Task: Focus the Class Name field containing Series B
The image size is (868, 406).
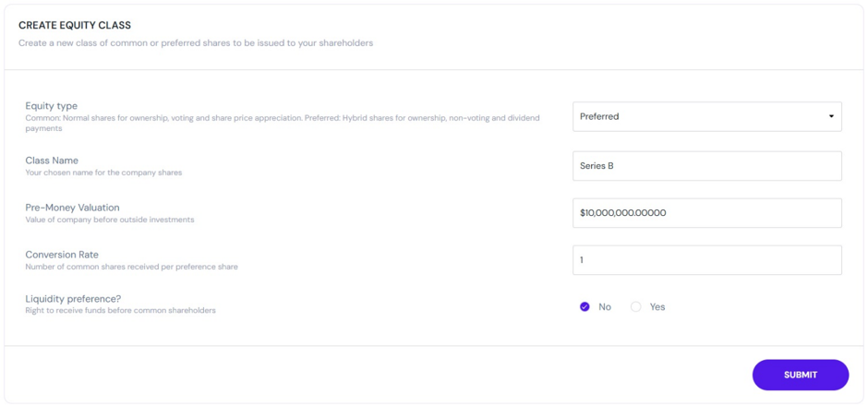Action: pos(707,166)
